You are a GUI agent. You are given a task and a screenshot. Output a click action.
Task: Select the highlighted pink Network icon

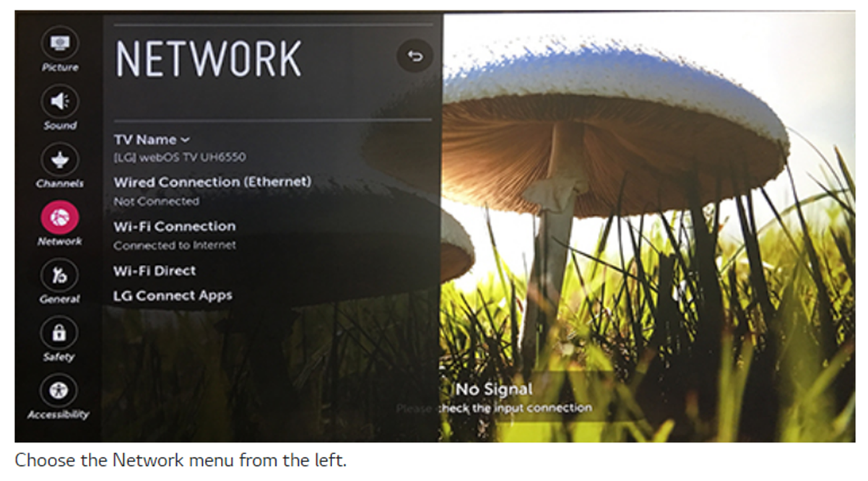click(59, 217)
